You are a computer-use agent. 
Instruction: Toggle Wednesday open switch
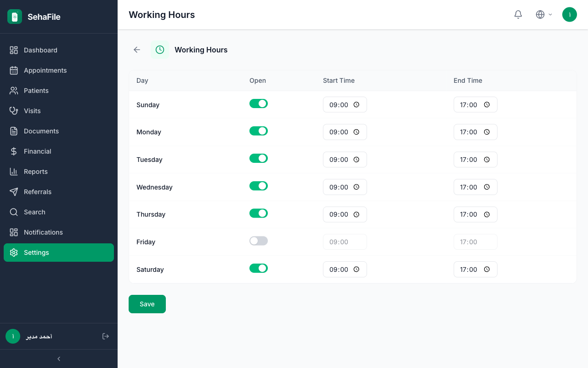(259, 186)
